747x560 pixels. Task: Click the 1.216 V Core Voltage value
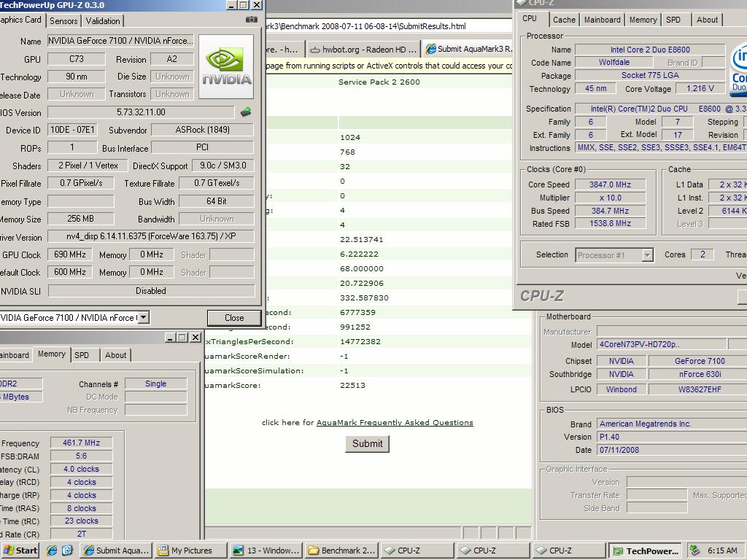coord(700,88)
